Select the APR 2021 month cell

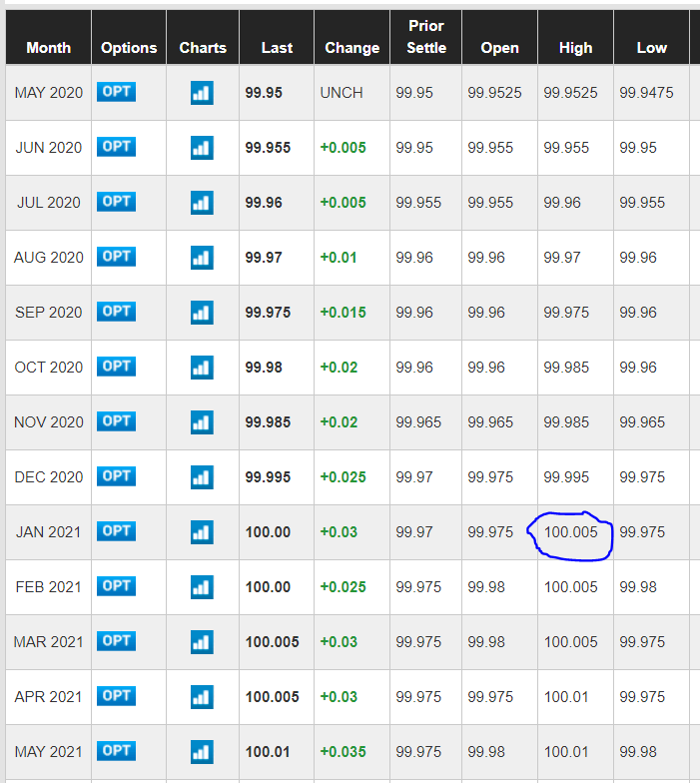[x=48, y=697]
